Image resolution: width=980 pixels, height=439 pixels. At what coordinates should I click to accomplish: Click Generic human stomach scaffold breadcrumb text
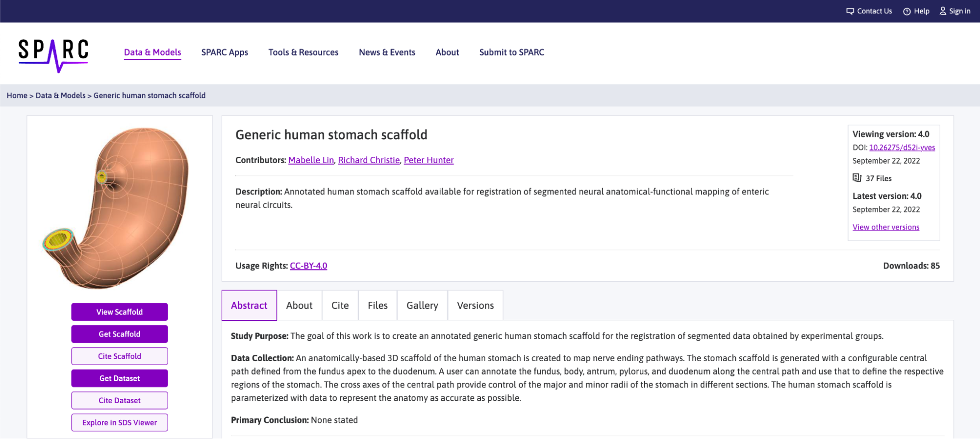coord(150,96)
